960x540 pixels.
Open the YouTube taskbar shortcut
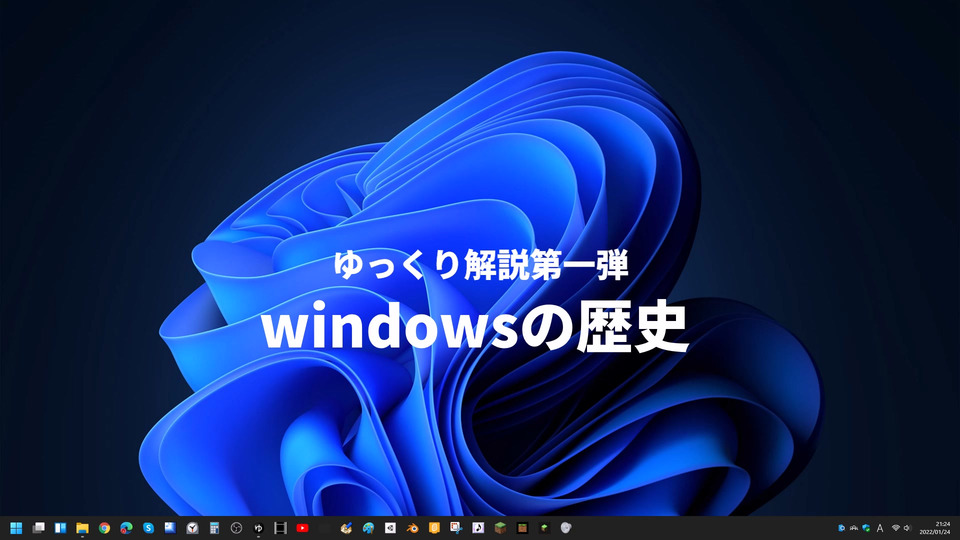[302, 528]
